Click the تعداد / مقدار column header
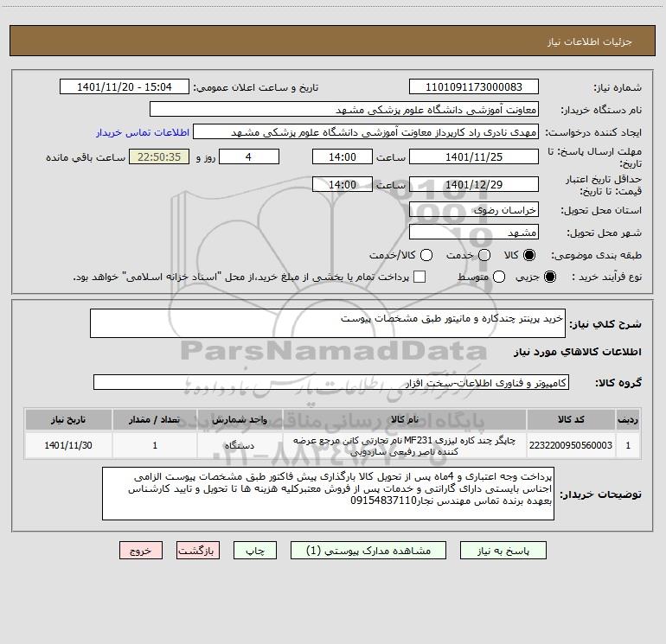The height and width of the screenshot is (644, 666). tap(155, 419)
